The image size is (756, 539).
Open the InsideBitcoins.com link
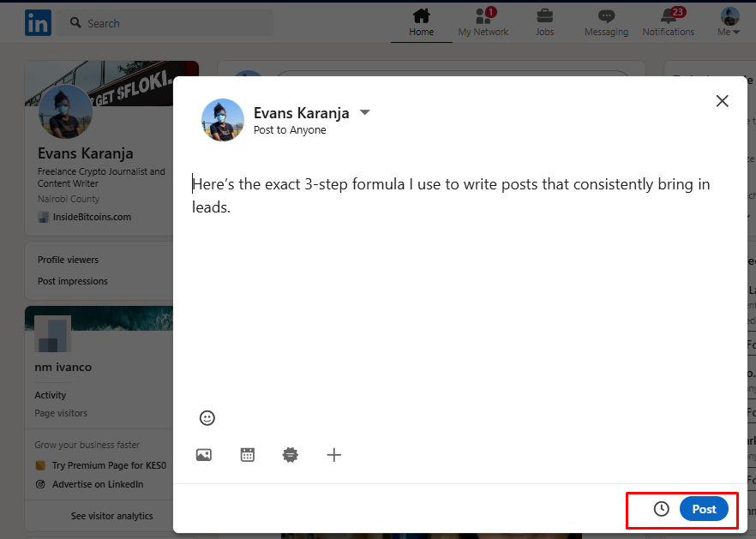point(91,217)
